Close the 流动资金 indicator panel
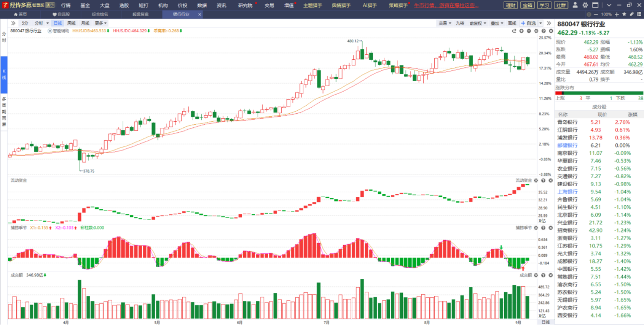Viewport: 644px width, 325px height. coord(550,180)
